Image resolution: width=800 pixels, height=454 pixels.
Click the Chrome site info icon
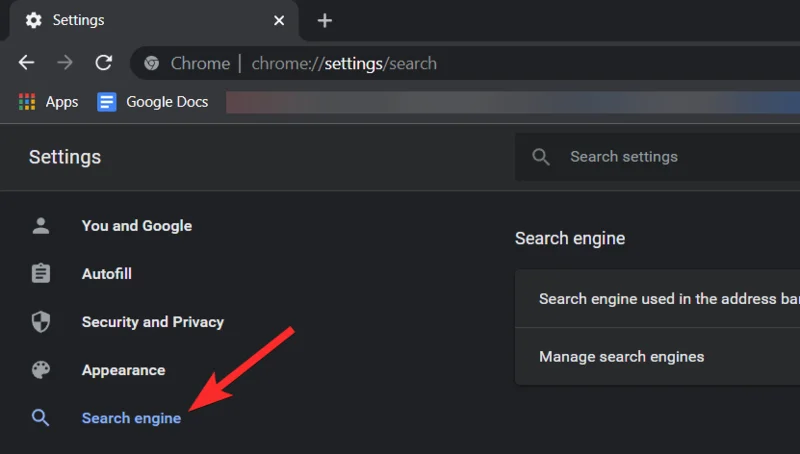point(151,63)
